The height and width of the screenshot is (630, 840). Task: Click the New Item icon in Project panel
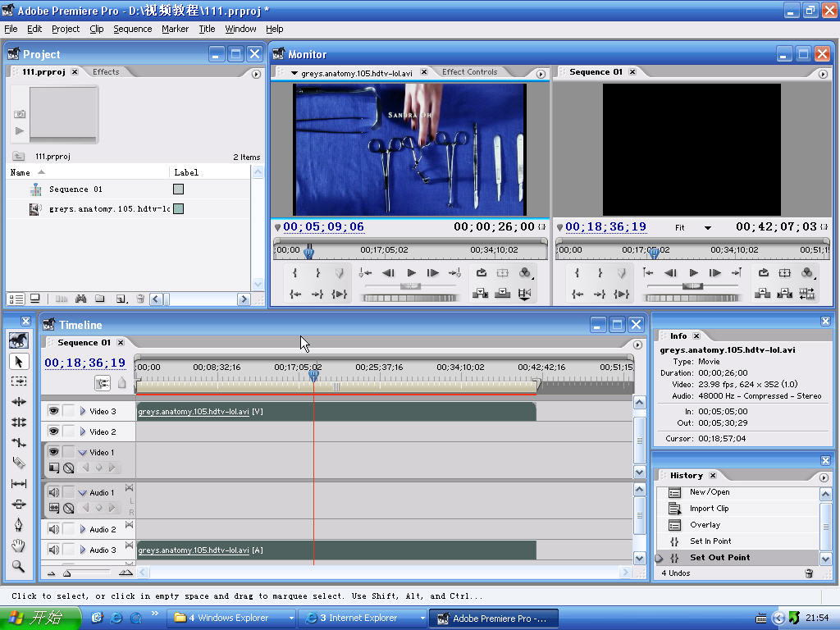121,299
